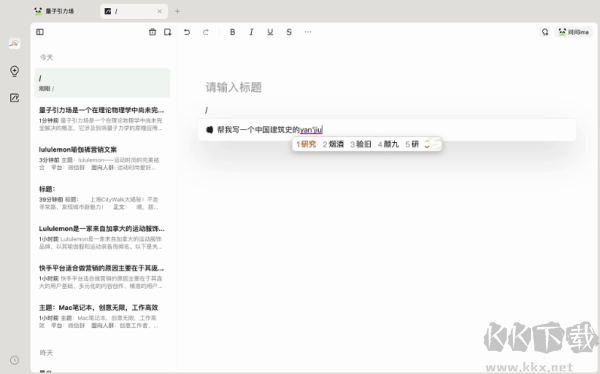Open the lightbulb knowledge base sidebar icon
Screen dimensions: 600x374
pos(15,71)
